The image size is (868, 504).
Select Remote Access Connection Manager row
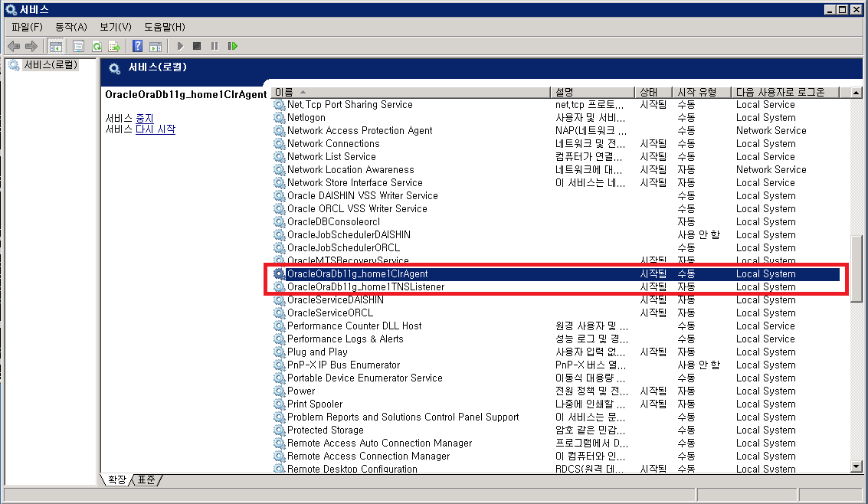(556, 456)
